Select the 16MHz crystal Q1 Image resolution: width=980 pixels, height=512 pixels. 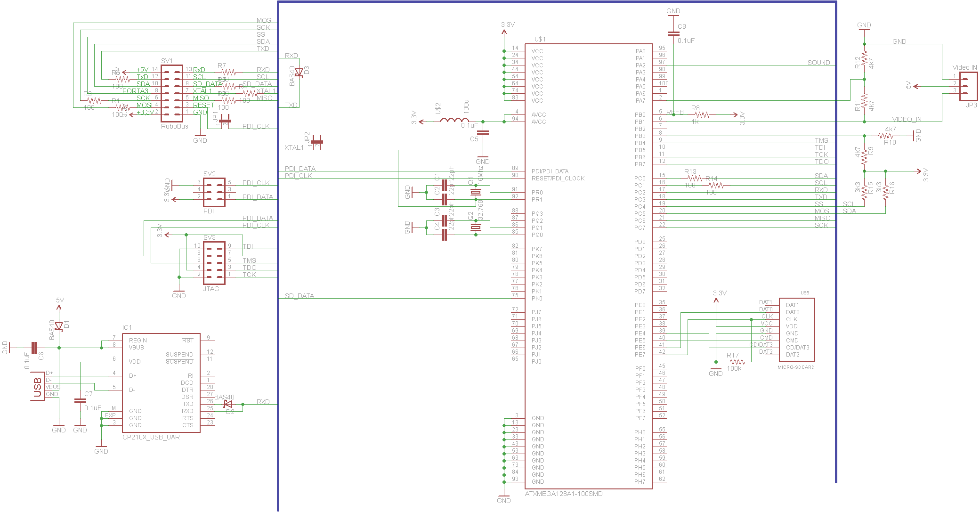(476, 192)
